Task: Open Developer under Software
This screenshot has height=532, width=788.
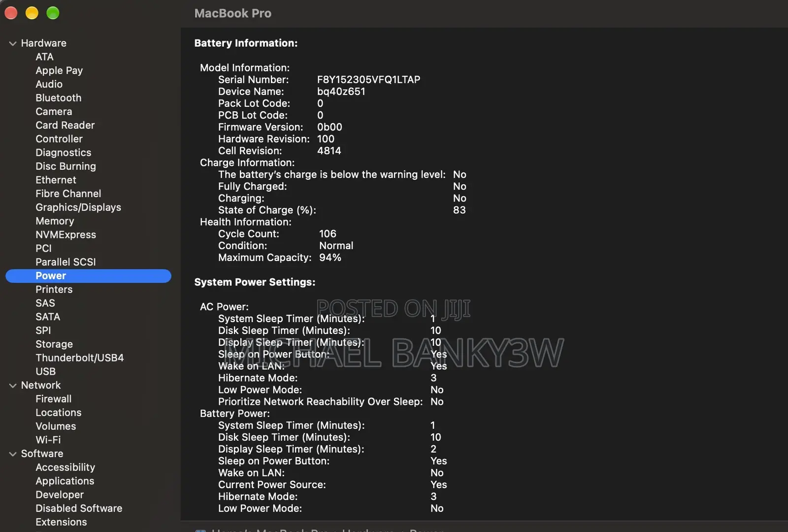Action: (x=60, y=495)
